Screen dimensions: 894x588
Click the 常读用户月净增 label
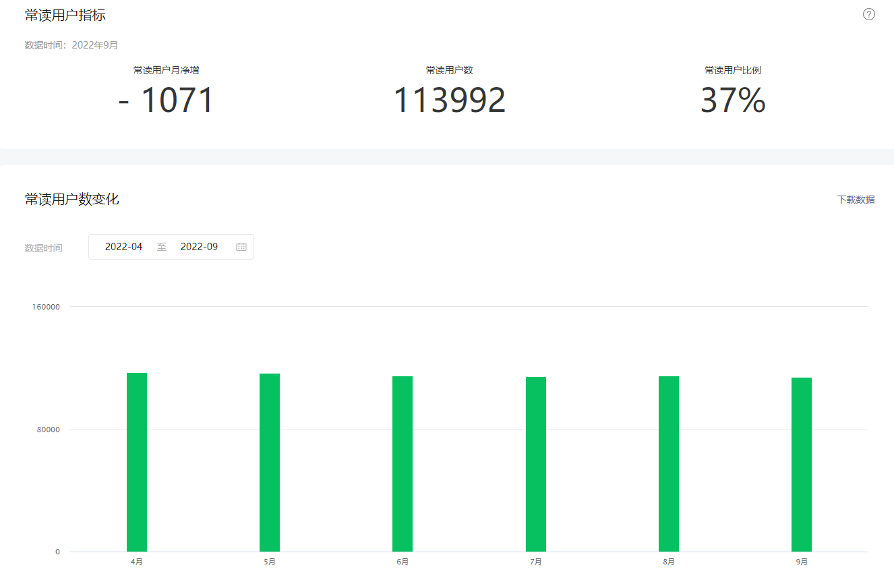tap(166, 70)
